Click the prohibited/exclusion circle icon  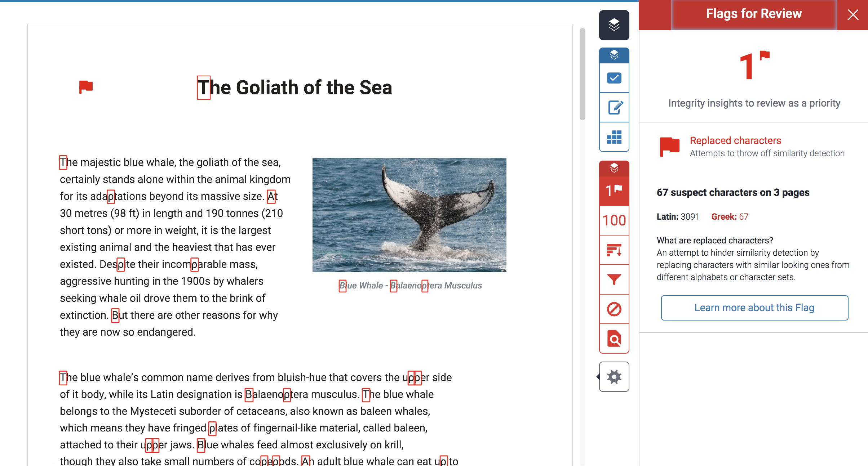pyautogui.click(x=614, y=309)
